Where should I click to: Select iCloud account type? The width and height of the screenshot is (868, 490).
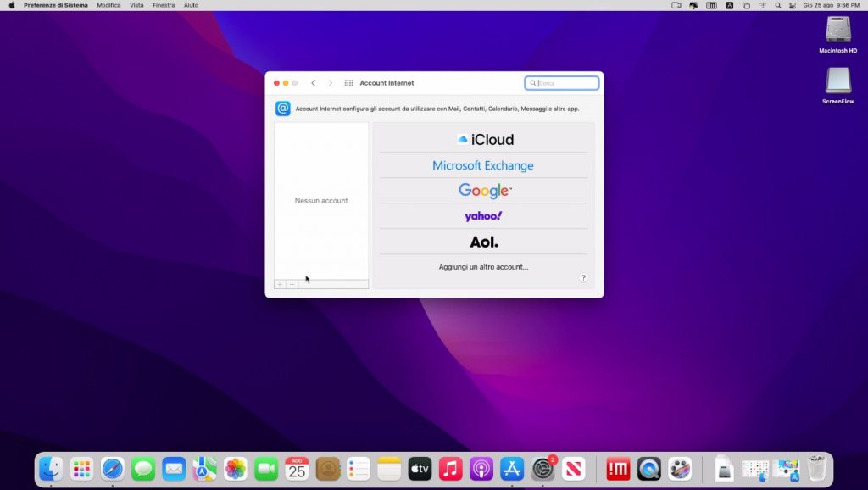[484, 140]
